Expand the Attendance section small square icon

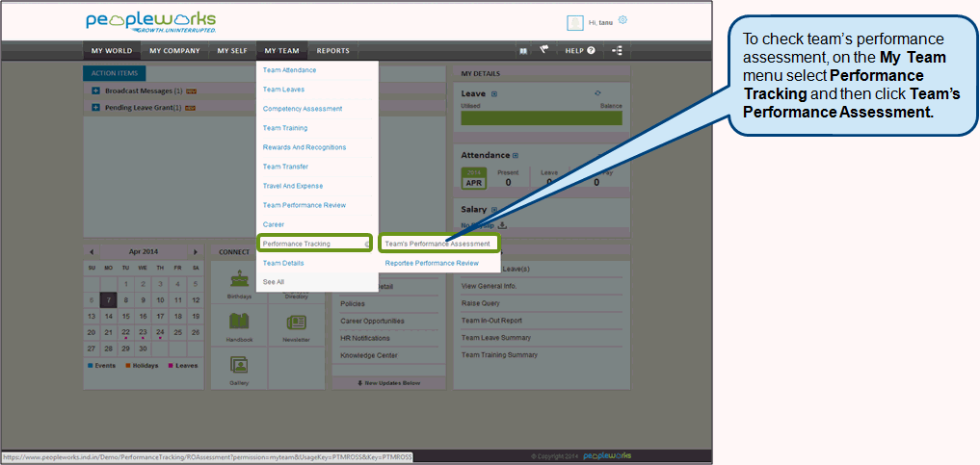516,155
